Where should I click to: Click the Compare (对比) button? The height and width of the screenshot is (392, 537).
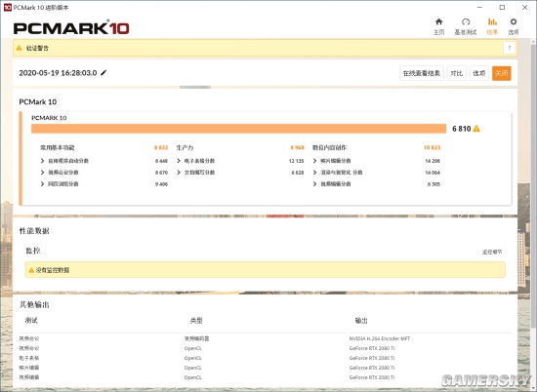click(457, 73)
